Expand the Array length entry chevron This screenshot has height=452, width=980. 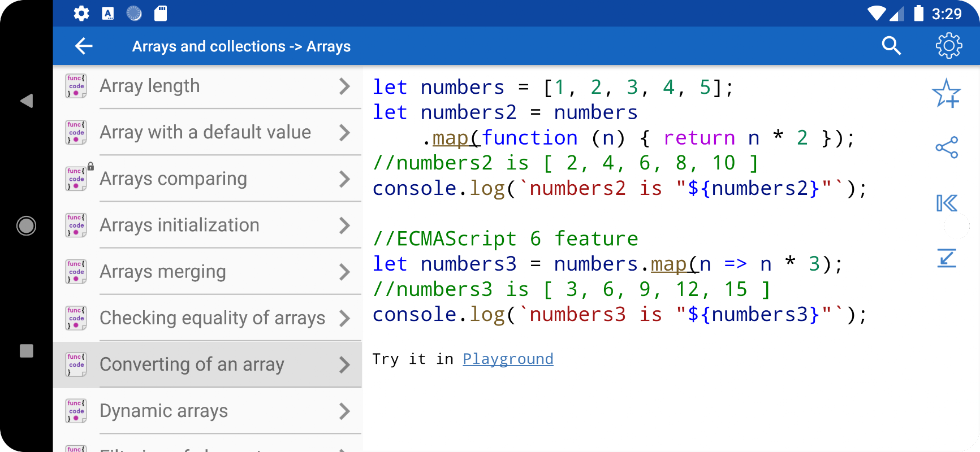(x=344, y=86)
